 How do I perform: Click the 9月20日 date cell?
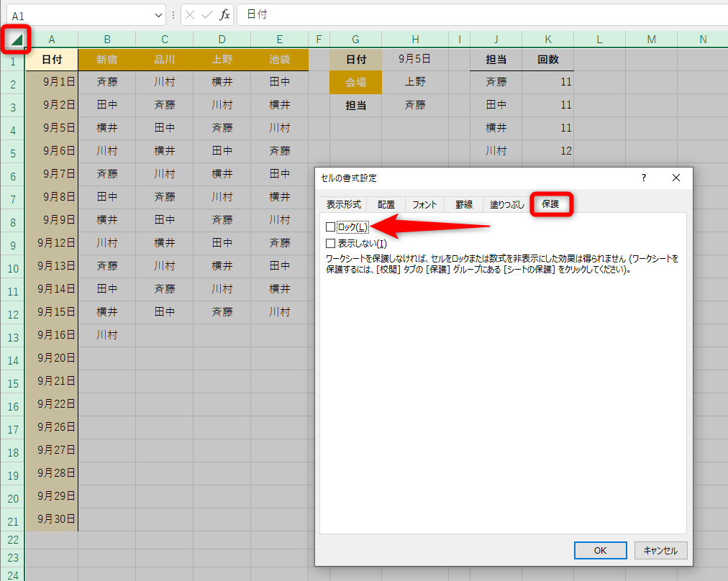pos(52,358)
